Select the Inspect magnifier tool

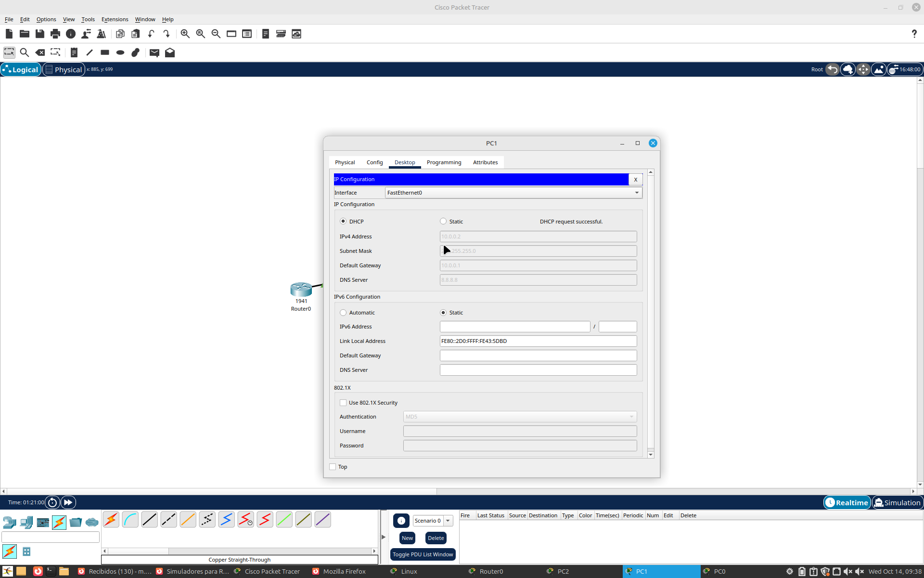point(25,53)
